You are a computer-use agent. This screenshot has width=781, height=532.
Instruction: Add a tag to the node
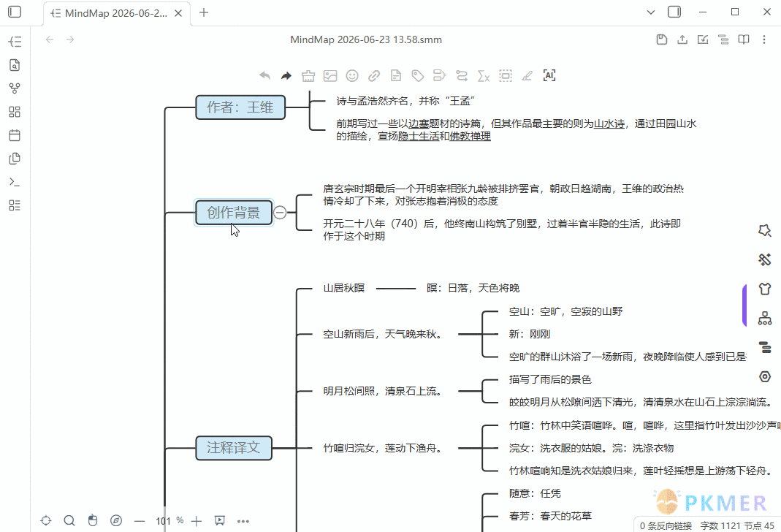417,76
